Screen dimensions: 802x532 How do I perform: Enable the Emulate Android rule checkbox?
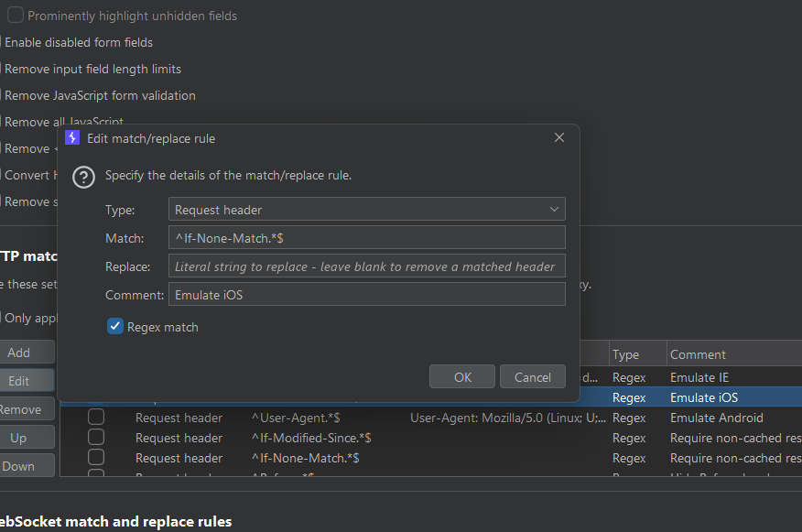pos(96,418)
